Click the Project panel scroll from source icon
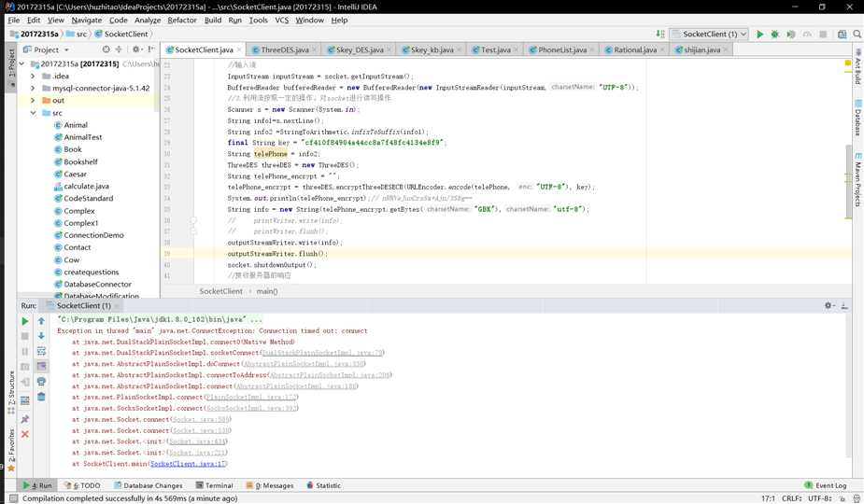The height and width of the screenshot is (504, 864). click(x=106, y=49)
